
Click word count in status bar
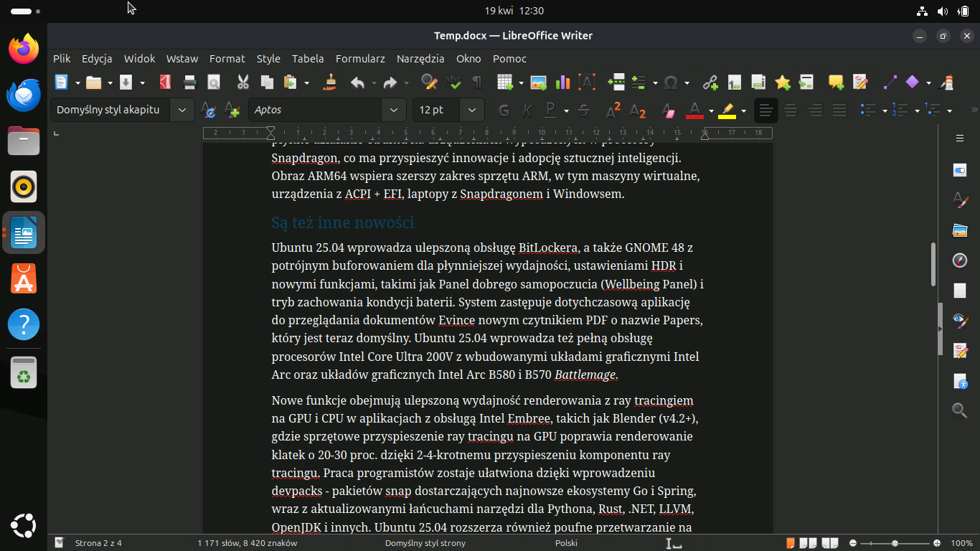248,543
